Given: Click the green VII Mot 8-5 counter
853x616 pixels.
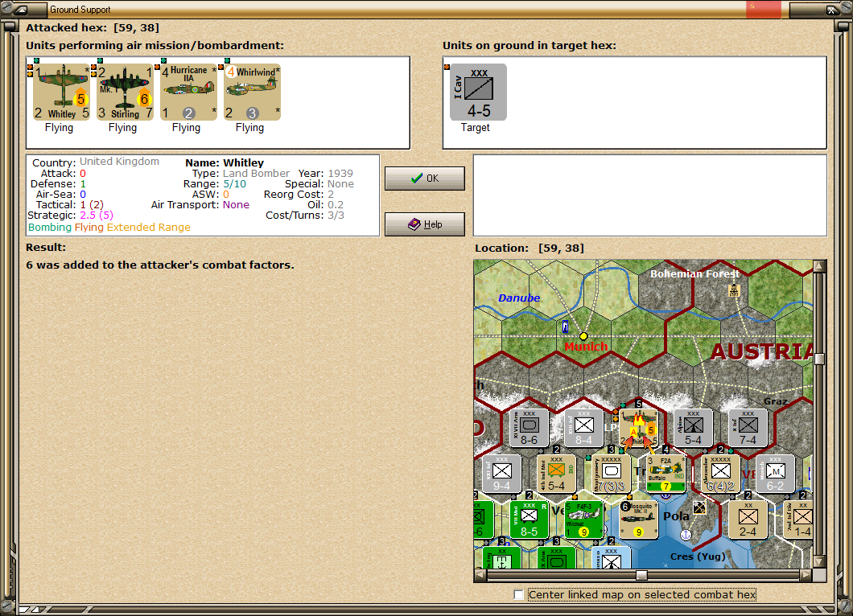Looking at the screenshot, I should pyautogui.click(x=530, y=519).
